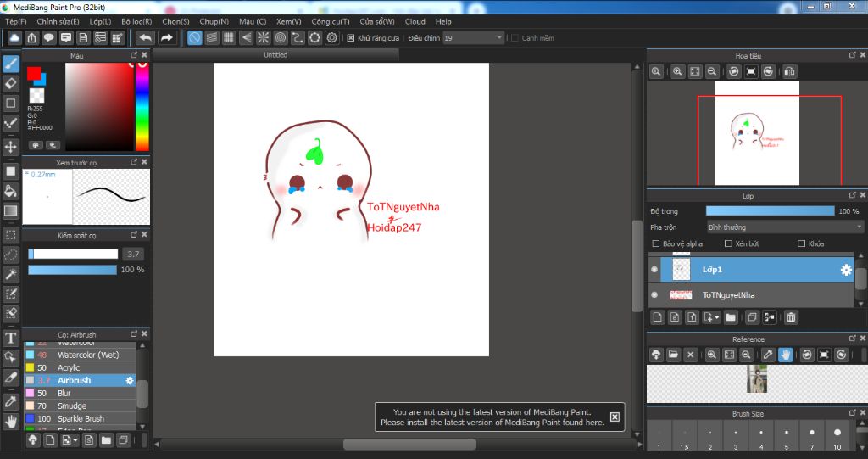Open the Pha trộn blend mode dropdown
The width and height of the screenshot is (868, 459).
[785, 227]
